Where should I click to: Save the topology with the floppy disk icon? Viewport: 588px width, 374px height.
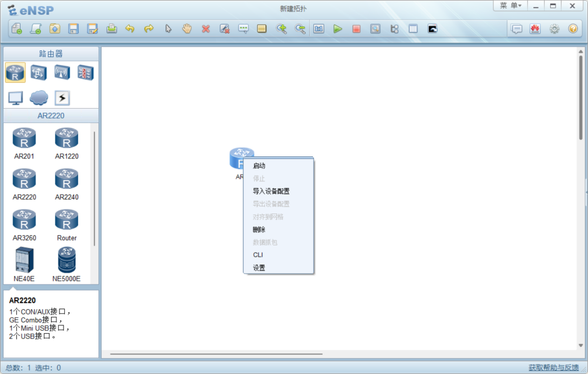tap(73, 29)
